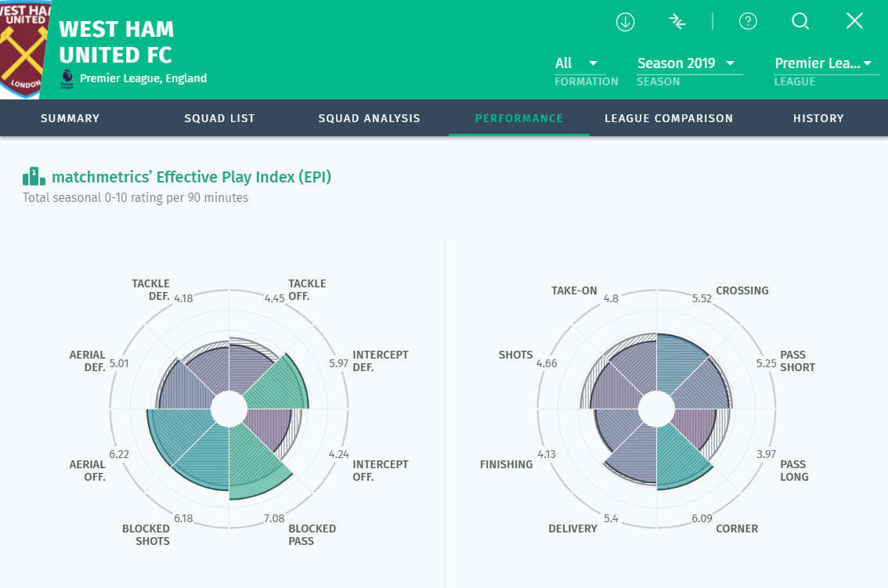This screenshot has height=588, width=888.
Task: Click the download icon in the header
Action: (625, 22)
